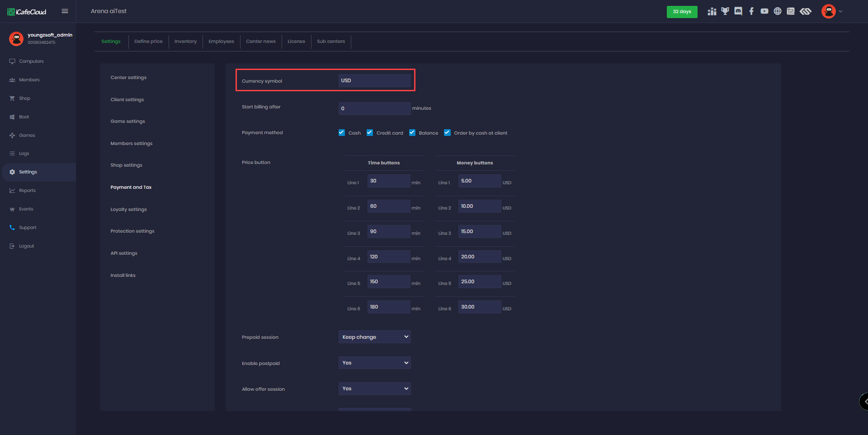This screenshot has width=868, height=435.
Task: Click the Currency symbol input field
Action: [x=374, y=81]
